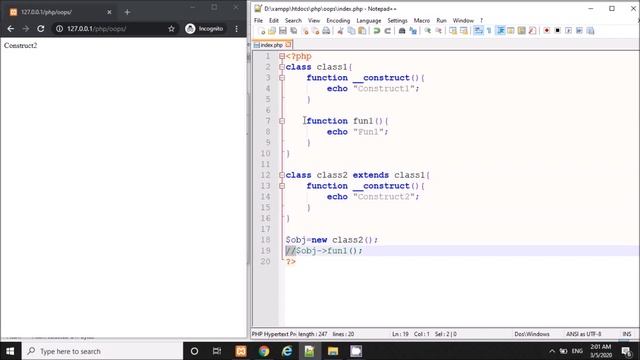Collapse the line 3 __construct fold marker
The width and height of the screenshot is (640, 360).
(x=282, y=78)
